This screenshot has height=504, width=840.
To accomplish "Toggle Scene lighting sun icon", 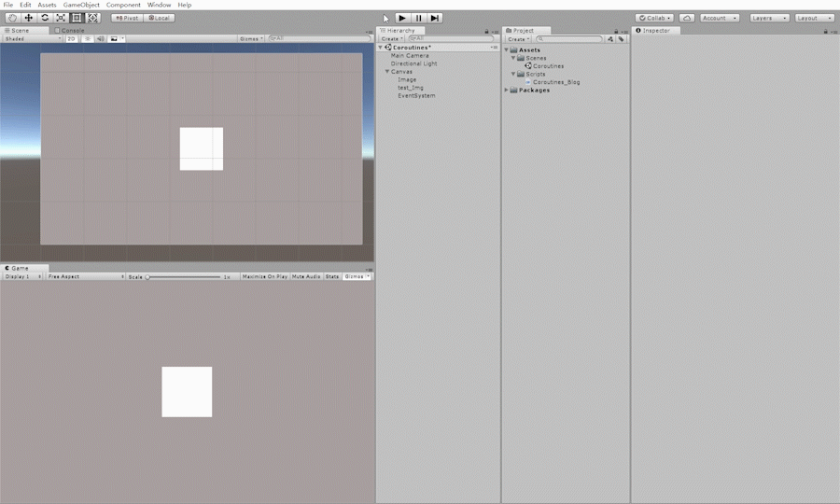I will coord(88,38).
